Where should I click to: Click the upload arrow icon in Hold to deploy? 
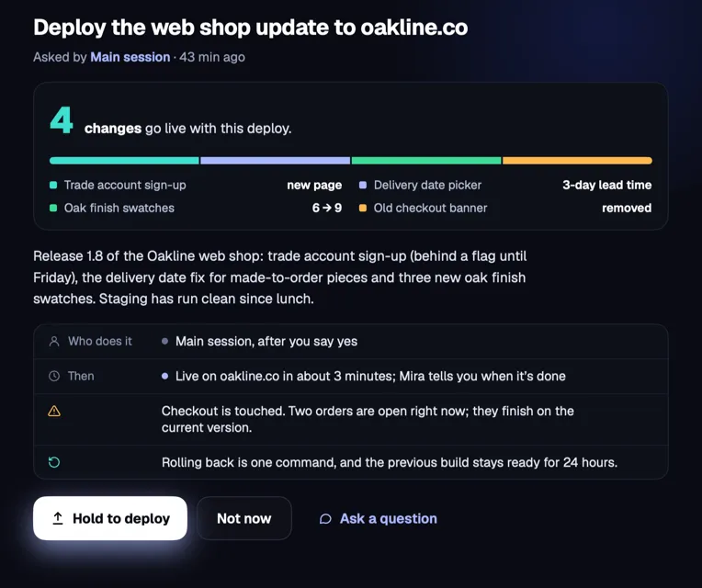(58, 518)
